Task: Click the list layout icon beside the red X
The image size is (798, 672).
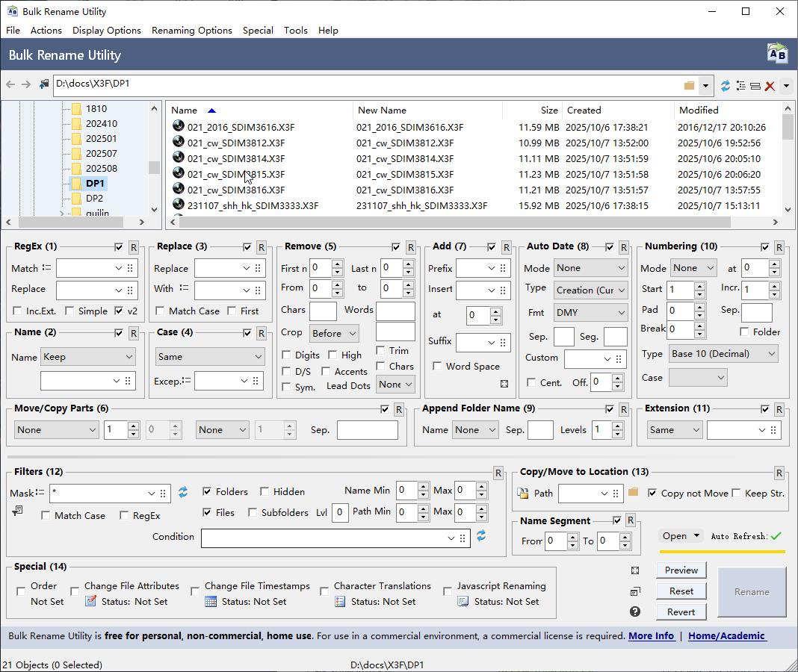Action: (755, 86)
